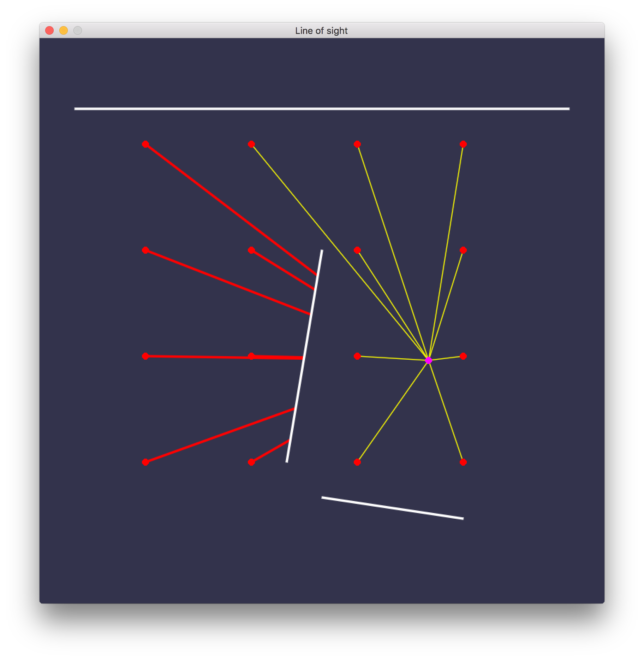Click the top-left red dot in the grid
This screenshot has width=644, height=660.
[x=145, y=144]
